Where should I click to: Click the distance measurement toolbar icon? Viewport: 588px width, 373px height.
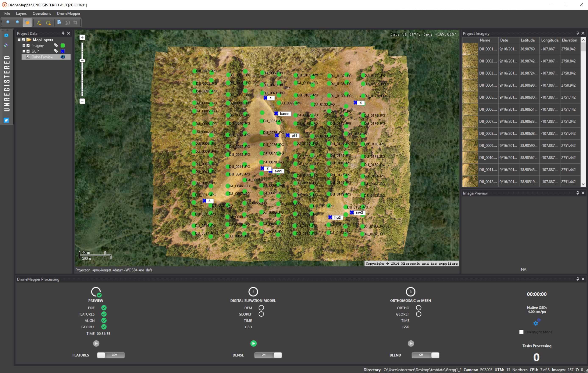[39, 22]
